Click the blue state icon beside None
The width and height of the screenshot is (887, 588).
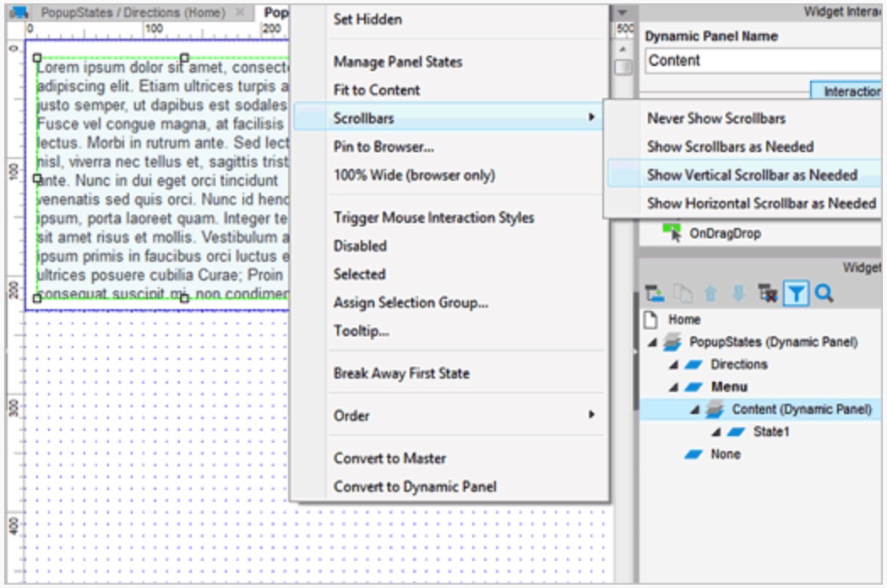point(694,455)
